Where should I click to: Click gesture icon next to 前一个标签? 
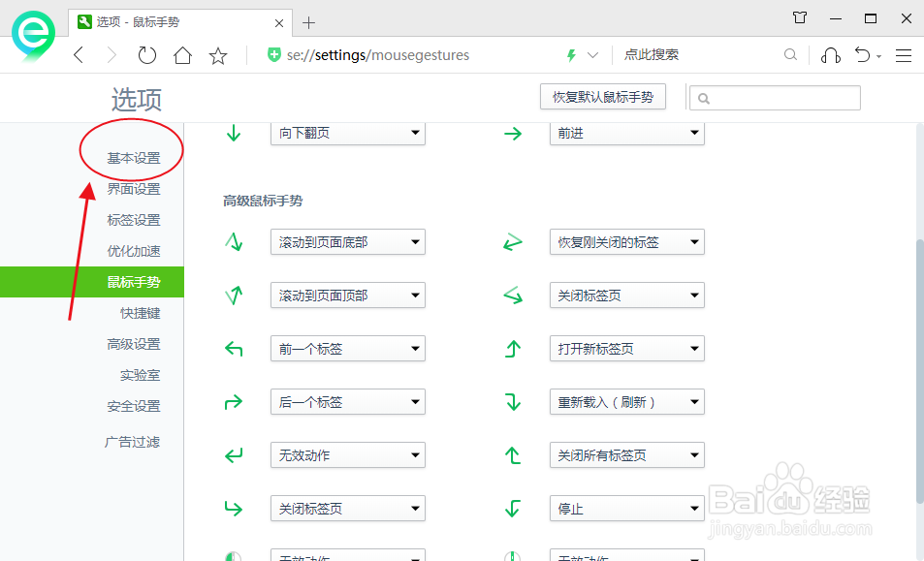234,349
